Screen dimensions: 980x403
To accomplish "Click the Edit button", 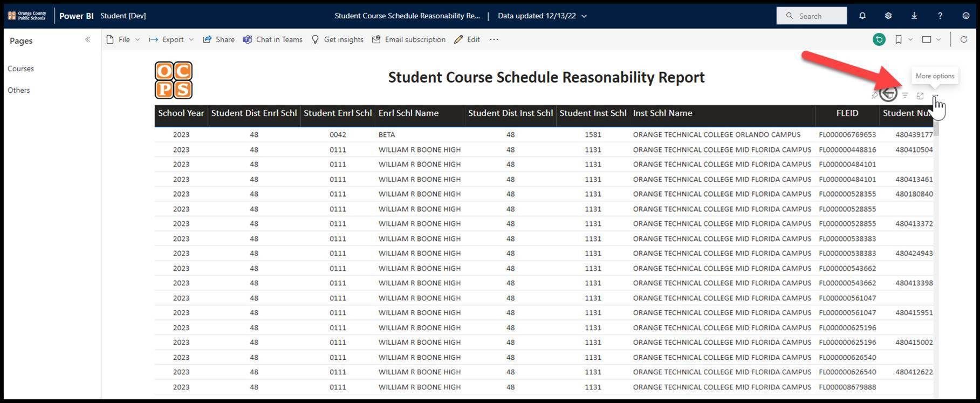I will click(467, 39).
